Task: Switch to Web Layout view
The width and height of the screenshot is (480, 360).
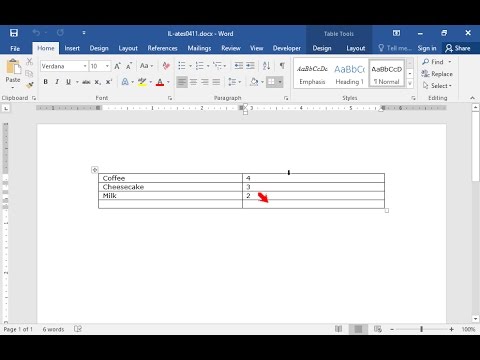Action: [378, 329]
